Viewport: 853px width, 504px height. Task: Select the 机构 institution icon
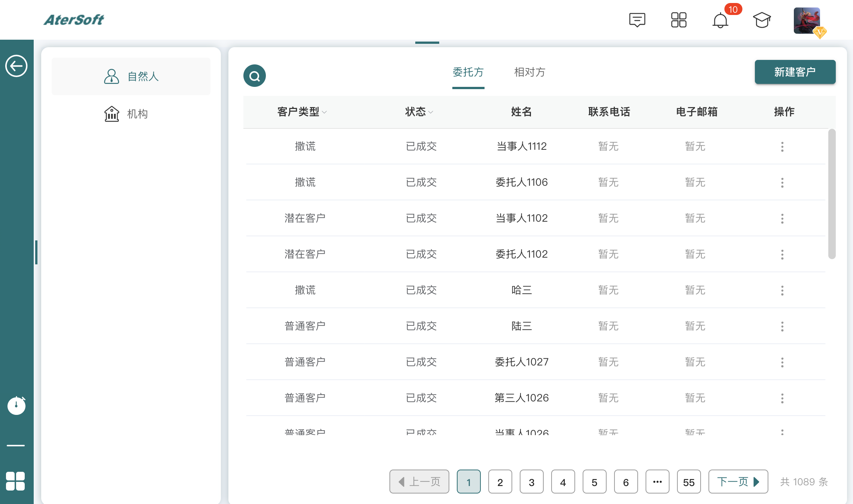point(112,113)
